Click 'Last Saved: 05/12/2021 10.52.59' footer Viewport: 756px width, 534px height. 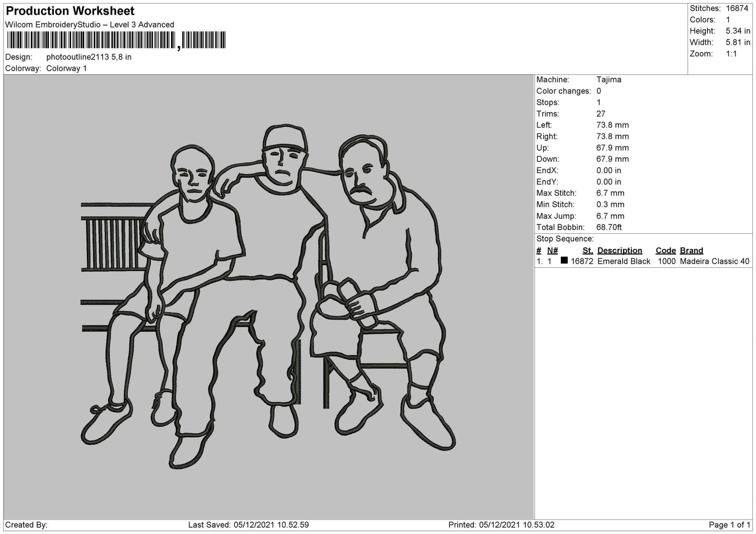(248, 525)
